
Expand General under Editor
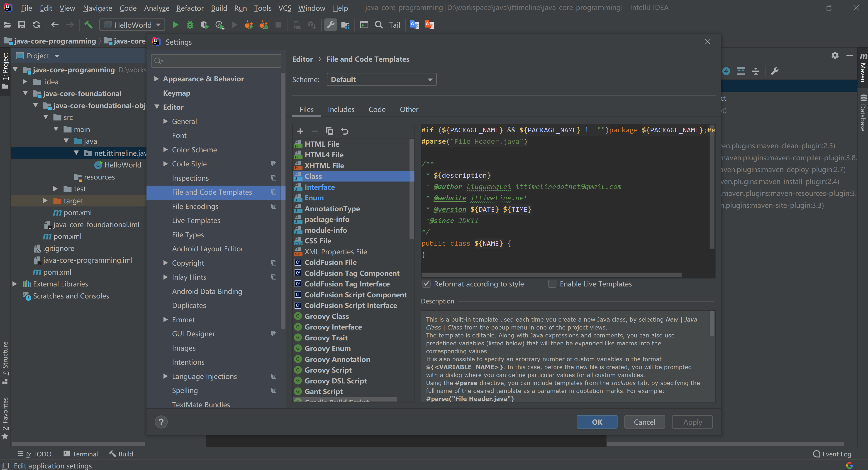point(166,121)
